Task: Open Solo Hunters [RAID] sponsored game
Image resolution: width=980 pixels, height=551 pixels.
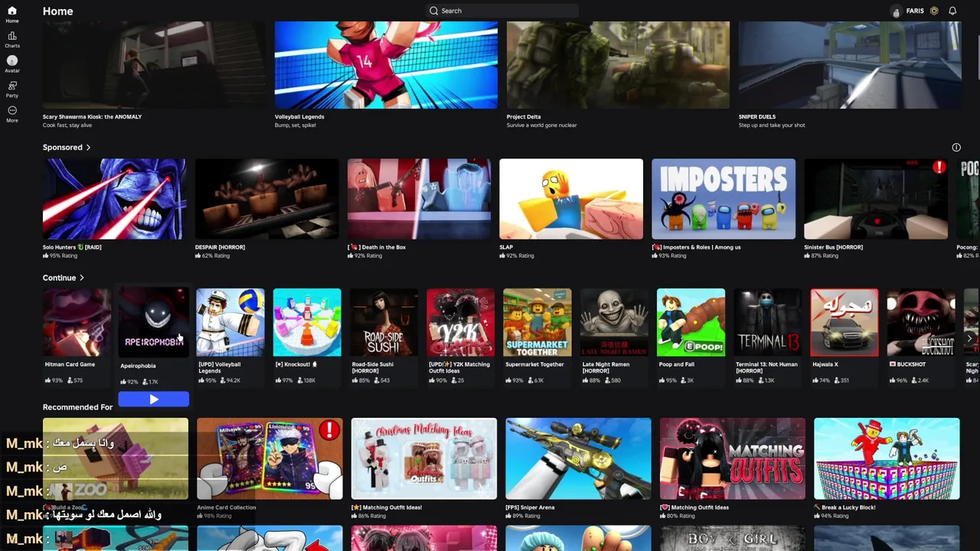Action: pos(114,199)
